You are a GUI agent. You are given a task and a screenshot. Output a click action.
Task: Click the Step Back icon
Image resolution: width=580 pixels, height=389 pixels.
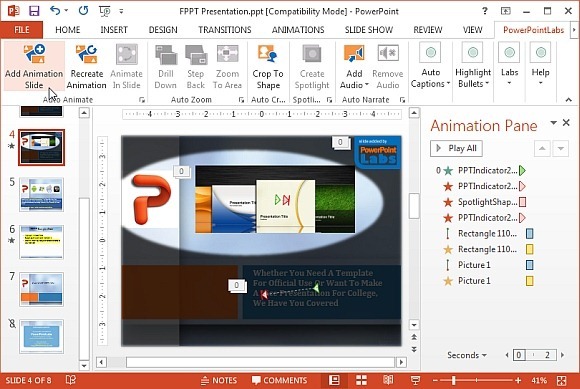pyautogui.click(x=196, y=54)
